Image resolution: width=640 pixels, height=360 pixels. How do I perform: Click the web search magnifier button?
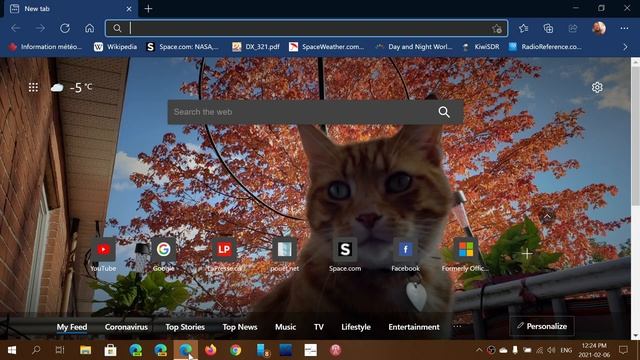444,112
